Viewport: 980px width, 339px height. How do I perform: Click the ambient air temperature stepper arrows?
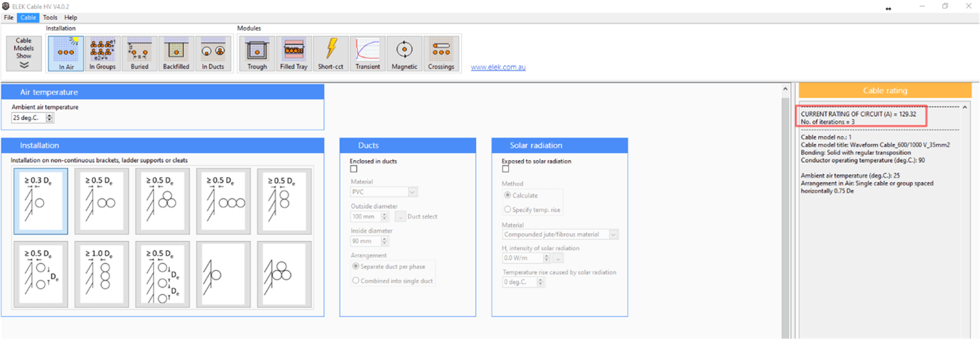pos(50,118)
